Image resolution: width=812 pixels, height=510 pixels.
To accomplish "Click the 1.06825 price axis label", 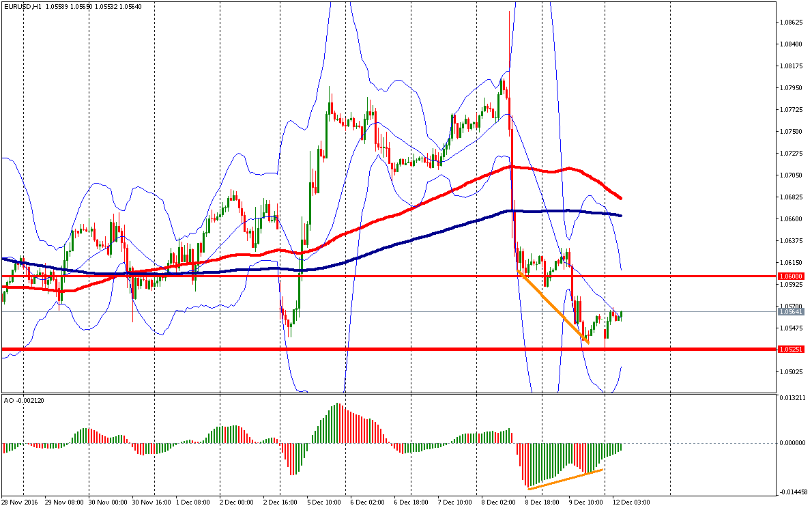I will pos(792,197).
